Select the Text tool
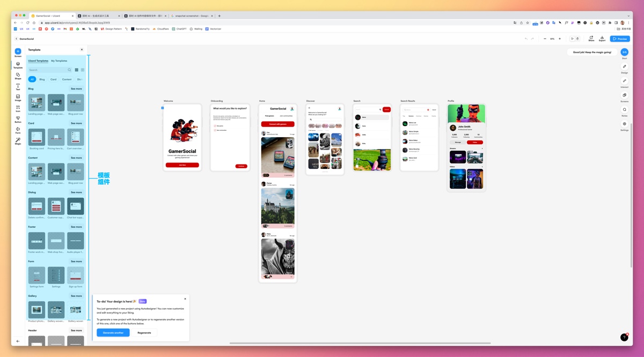Screen dimensions: 644x357 point(18,86)
